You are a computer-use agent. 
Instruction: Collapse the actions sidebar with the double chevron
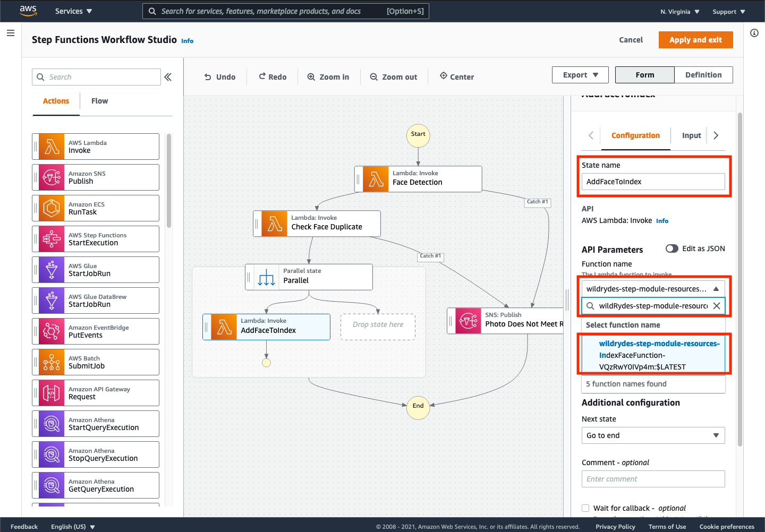168,77
